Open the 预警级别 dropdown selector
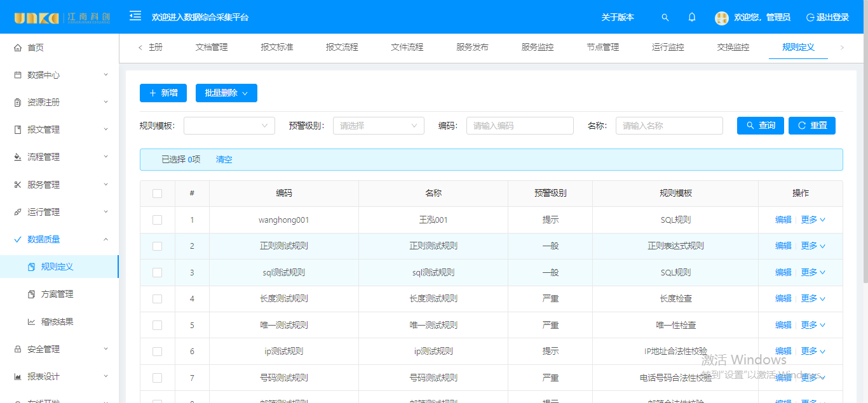Viewport: 868px width, 403px height. click(x=378, y=126)
